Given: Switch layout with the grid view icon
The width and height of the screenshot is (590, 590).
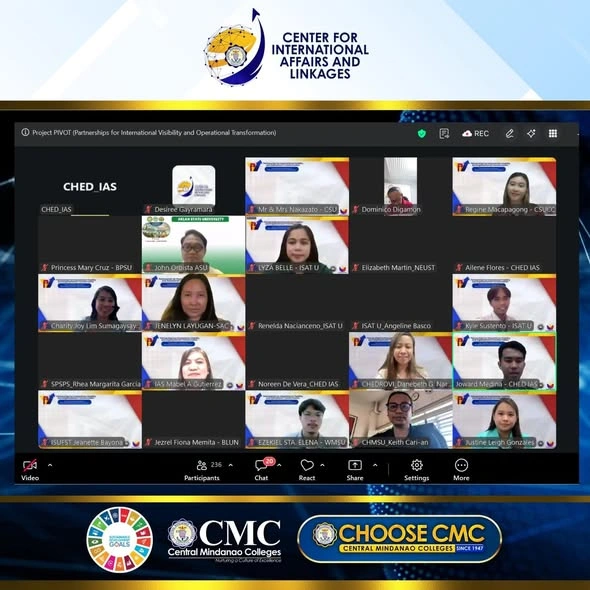Looking at the screenshot, I should (x=553, y=133).
